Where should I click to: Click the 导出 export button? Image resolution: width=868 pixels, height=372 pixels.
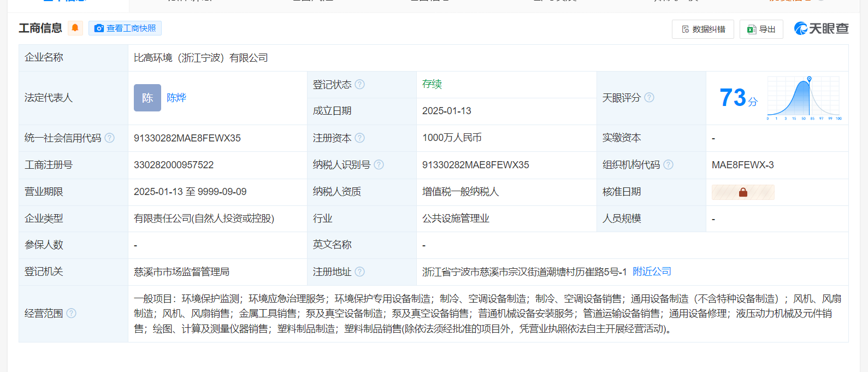(x=761, y=29)
